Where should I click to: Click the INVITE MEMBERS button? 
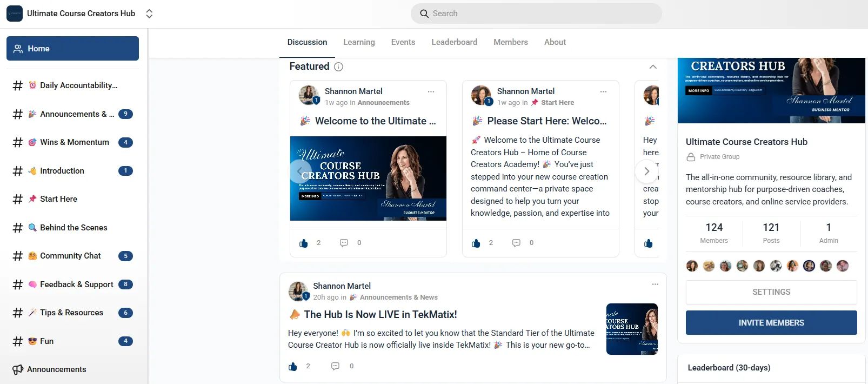tap(771, 323)
